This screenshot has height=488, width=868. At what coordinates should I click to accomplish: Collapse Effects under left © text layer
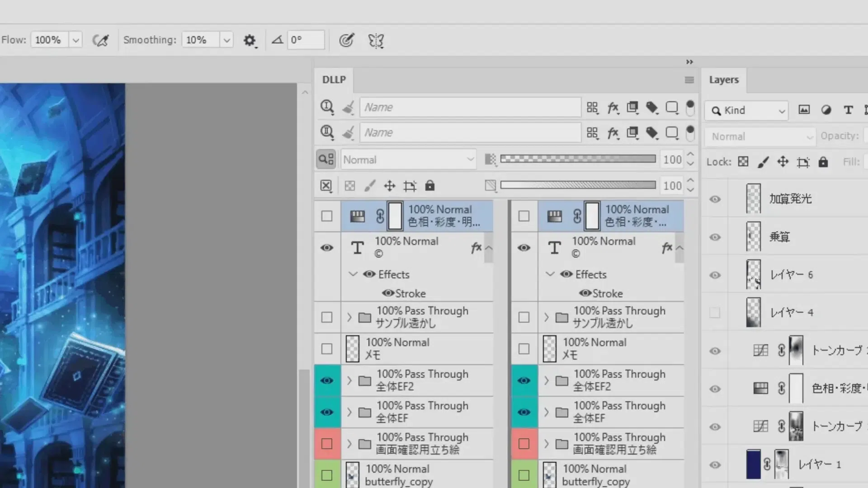point(353,274)
